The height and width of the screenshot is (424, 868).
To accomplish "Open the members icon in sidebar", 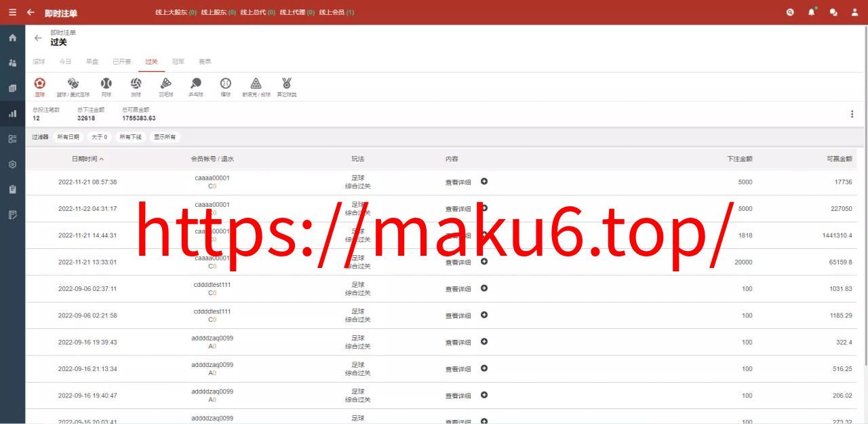I will [x=12, y=62].
